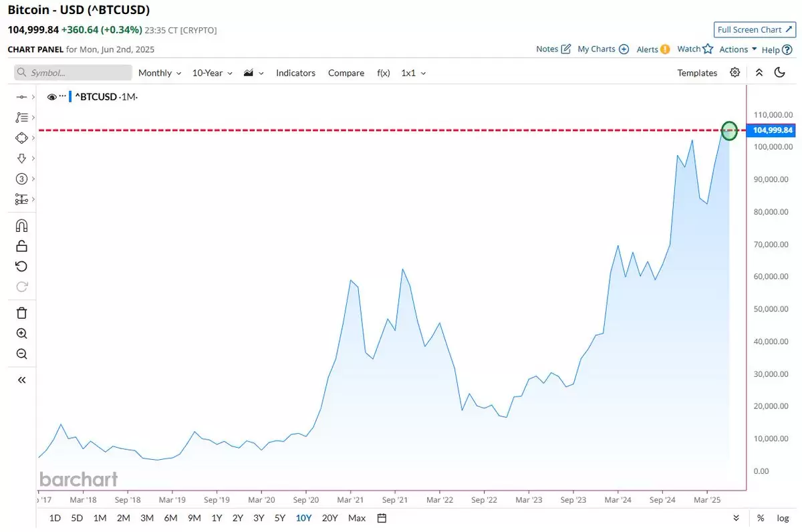
Task: Delete drawings with the trash icon
Action: (21, 313)
